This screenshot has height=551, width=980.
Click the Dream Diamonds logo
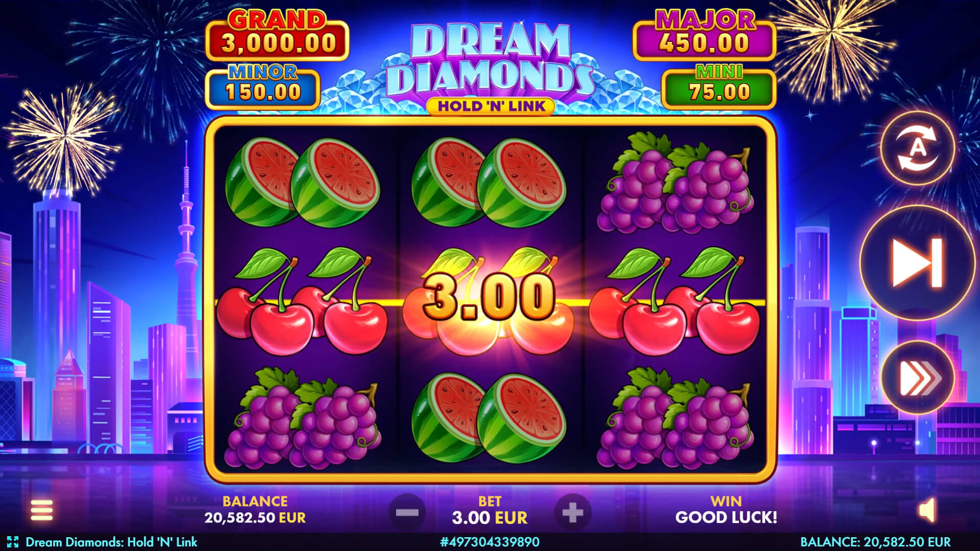(x=491, y=59)
